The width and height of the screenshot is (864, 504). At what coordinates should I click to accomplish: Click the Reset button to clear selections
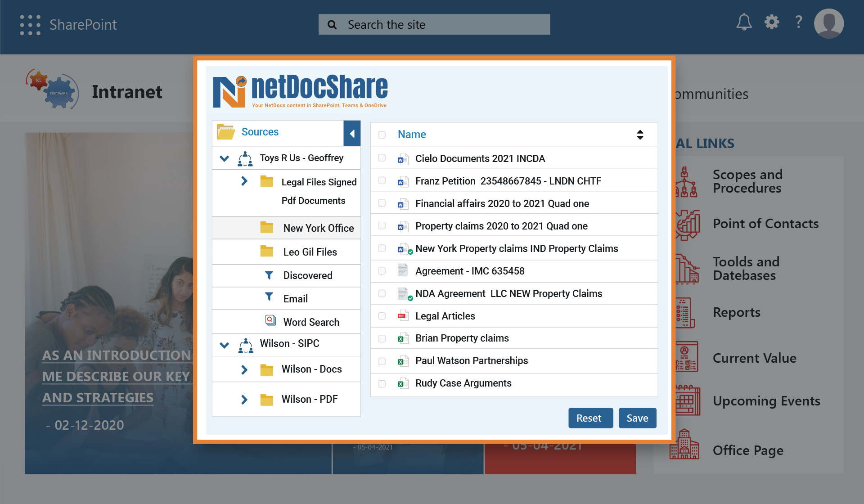(589, 418)
